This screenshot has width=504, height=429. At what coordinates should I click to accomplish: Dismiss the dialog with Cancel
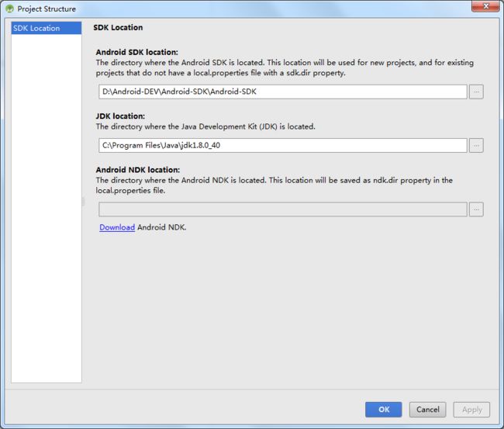pyautogui.click(x=427, y=410)
